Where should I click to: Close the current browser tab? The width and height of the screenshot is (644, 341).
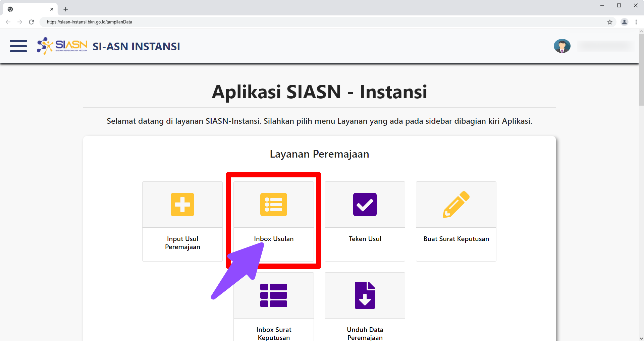[x=52, y=9]
